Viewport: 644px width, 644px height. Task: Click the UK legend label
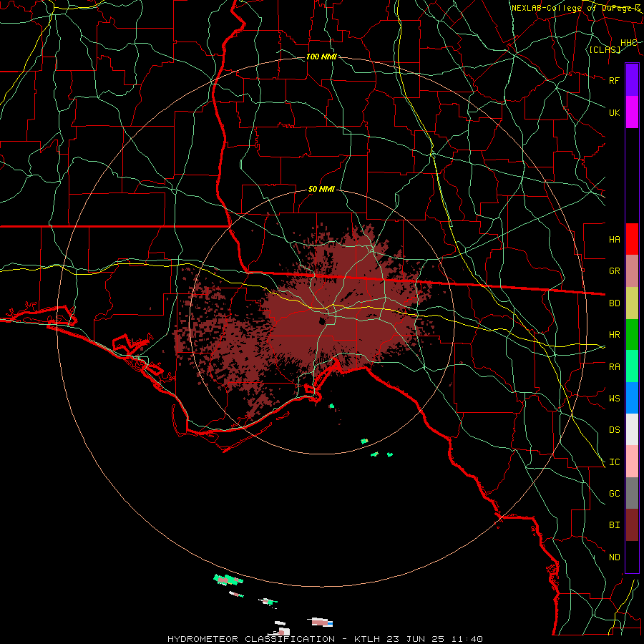[614, 112]
